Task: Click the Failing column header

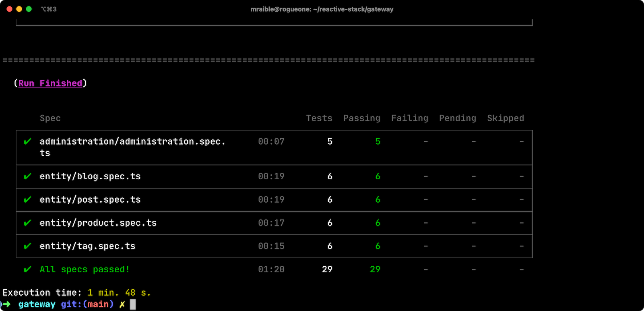Action: [409, 118]
